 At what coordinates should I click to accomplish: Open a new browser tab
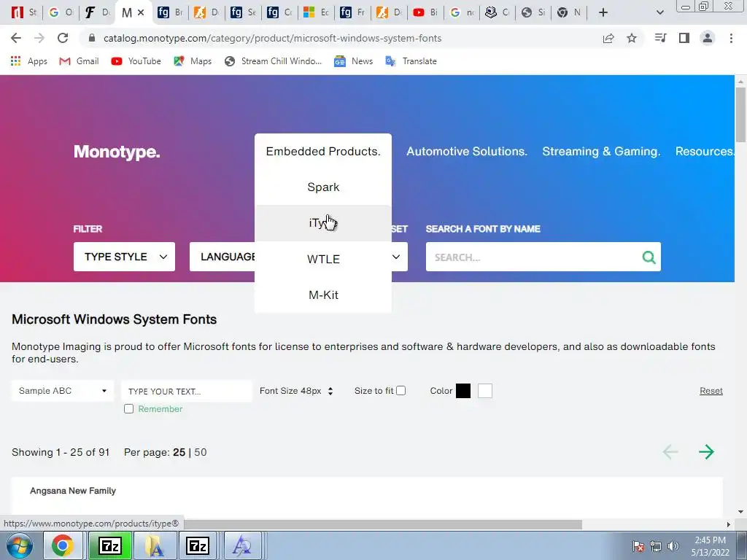pyautogui.click(x=603, y=12)
